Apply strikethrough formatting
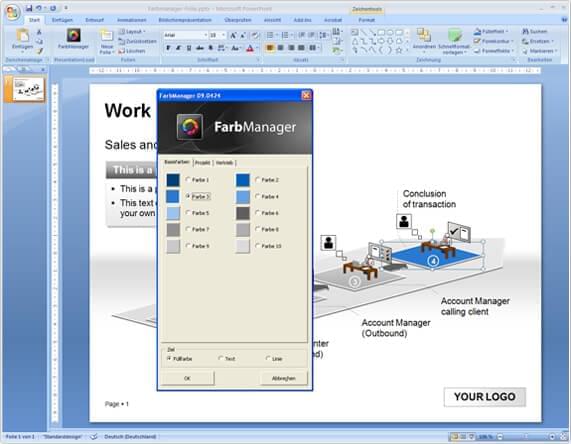The width and height of the screenshot is (571, 444). tap(200, 48)
